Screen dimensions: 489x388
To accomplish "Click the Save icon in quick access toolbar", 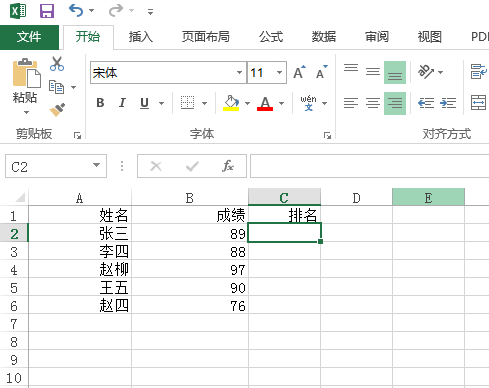I will tap(47, 11).
